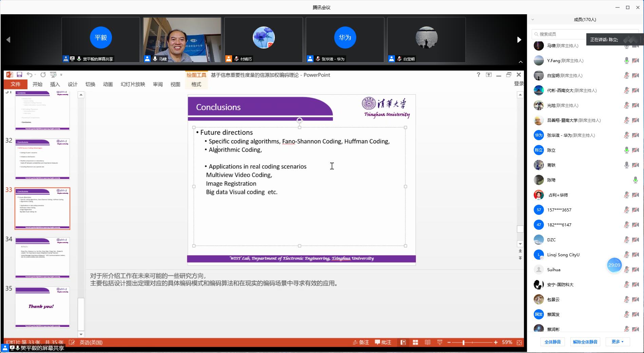
Task: Collapse the participant video strip chevron
Action: pyautogui.click(x=520, y=62)
